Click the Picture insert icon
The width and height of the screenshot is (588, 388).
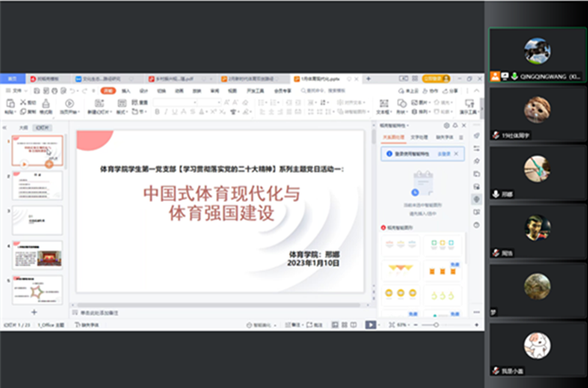click(x=415, y=102)
